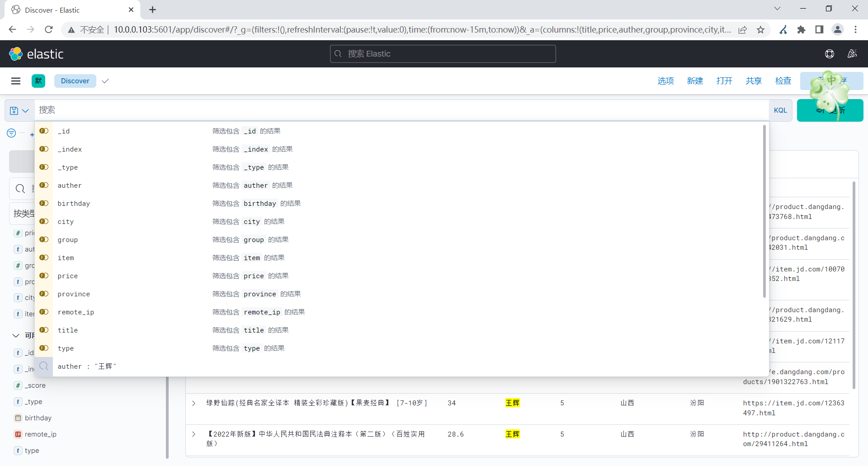This screenshot has width=868, height=466.
Task: Open the Elastic main navigation hamburger menu
Action: point(16,81)
